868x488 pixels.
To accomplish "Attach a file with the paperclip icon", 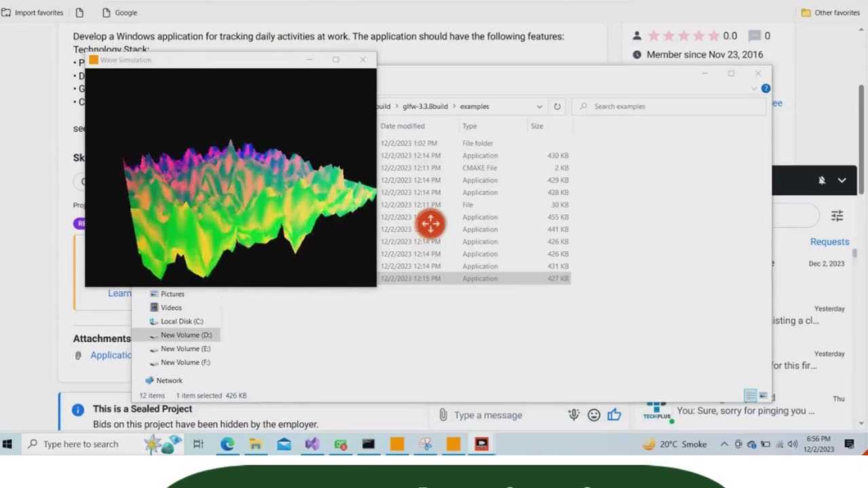I will [443, 415].
